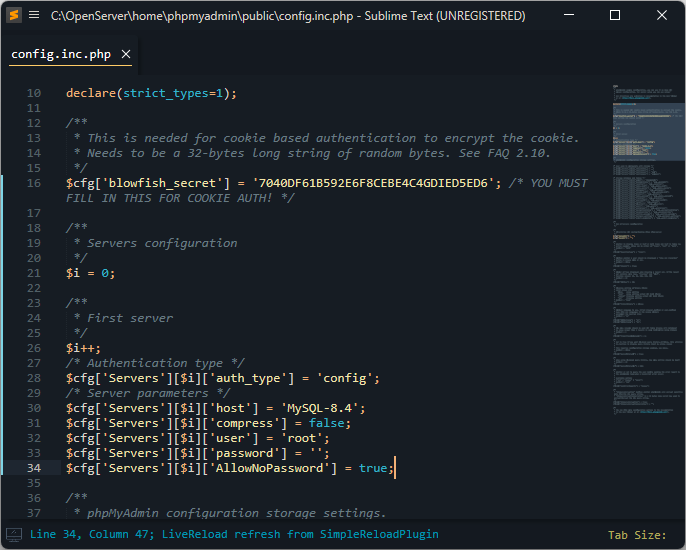The width and height of the screenshot is (686, 550).
Task: Close the config.inc.php tab
Action: pyautogui.click(x=126, y=55)
